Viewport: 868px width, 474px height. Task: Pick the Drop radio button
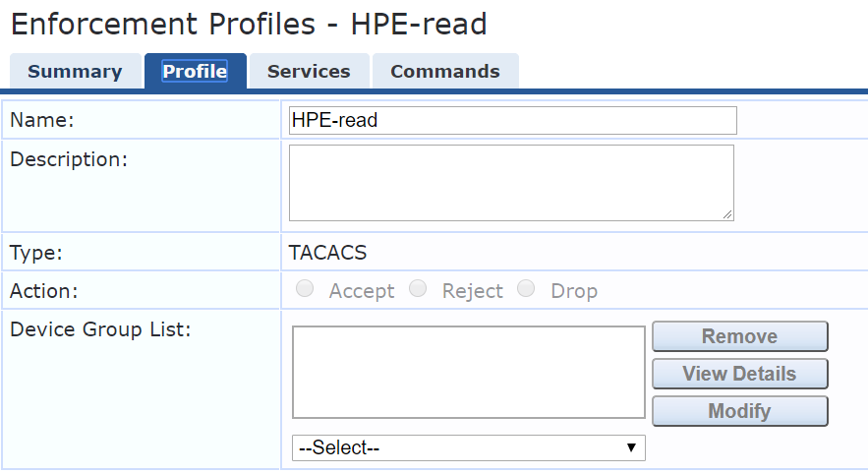526,288
